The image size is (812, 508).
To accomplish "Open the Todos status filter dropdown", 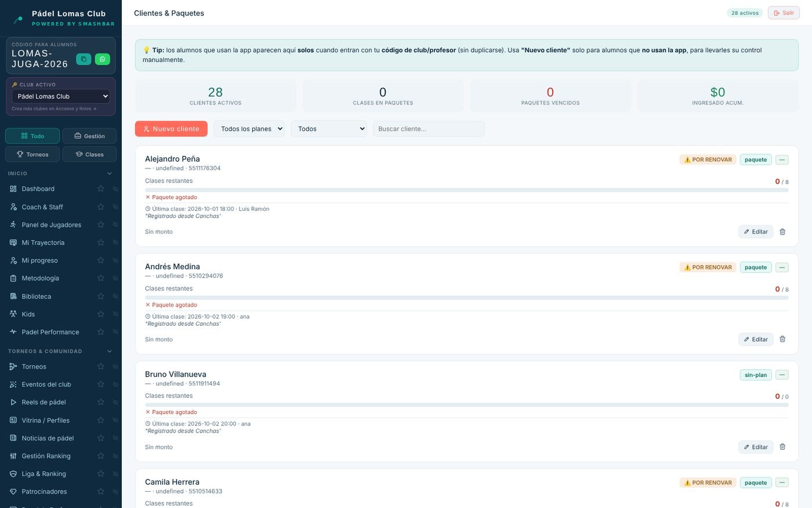I will click(x=329, y=129).
